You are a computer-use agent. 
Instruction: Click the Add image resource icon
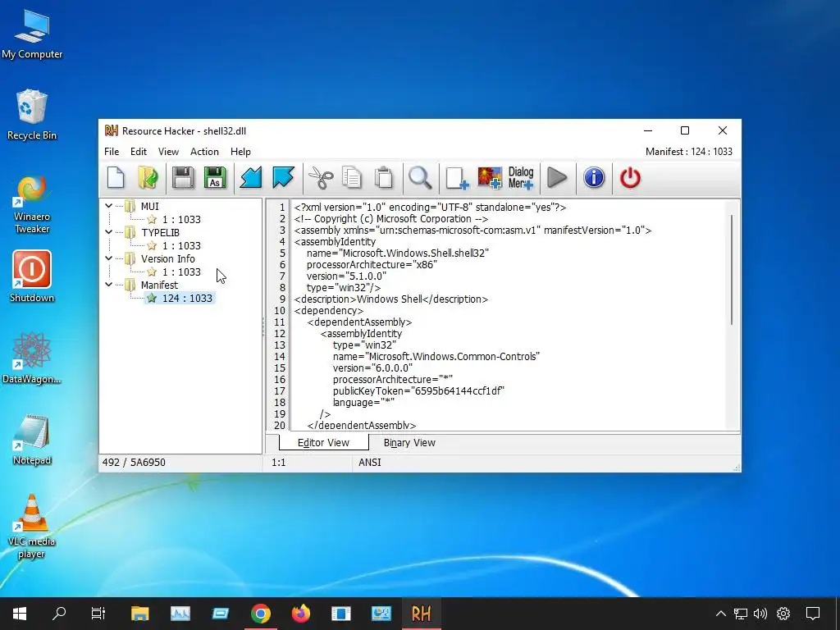490,178
